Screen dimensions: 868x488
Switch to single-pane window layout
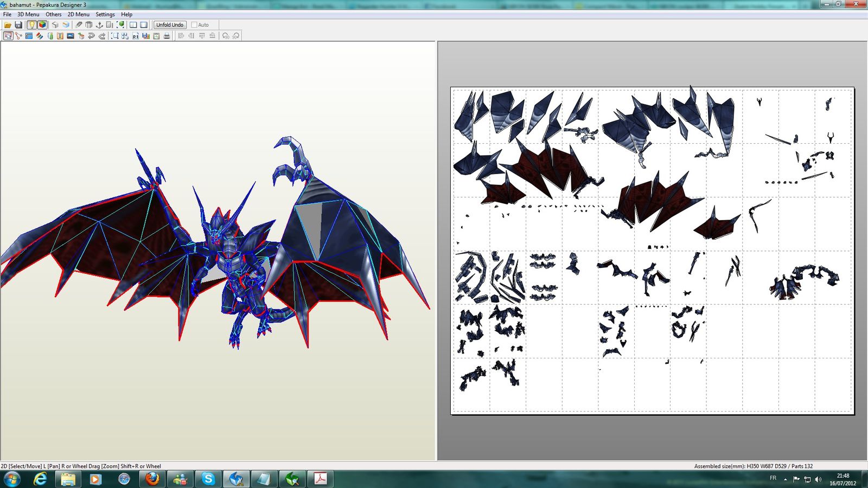click(x=144, y=25)
